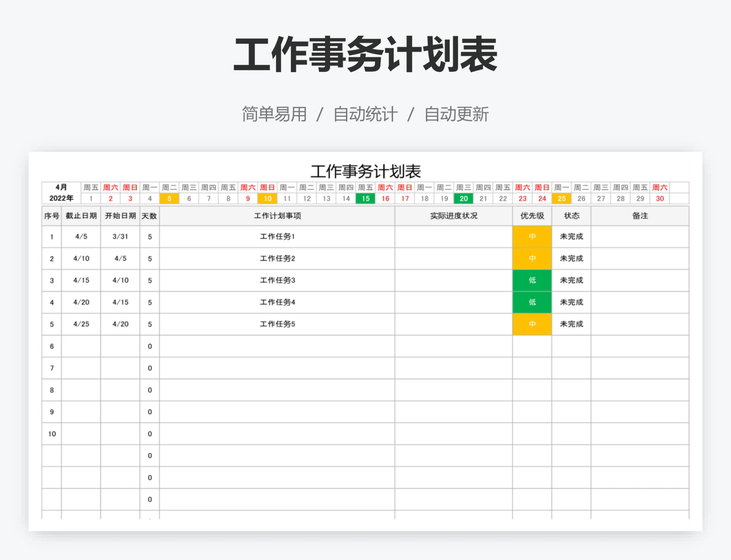The width and height of the screenshot is (731, 560).
Task: Select the green highlighted date 20
Action: coord(463,198)
